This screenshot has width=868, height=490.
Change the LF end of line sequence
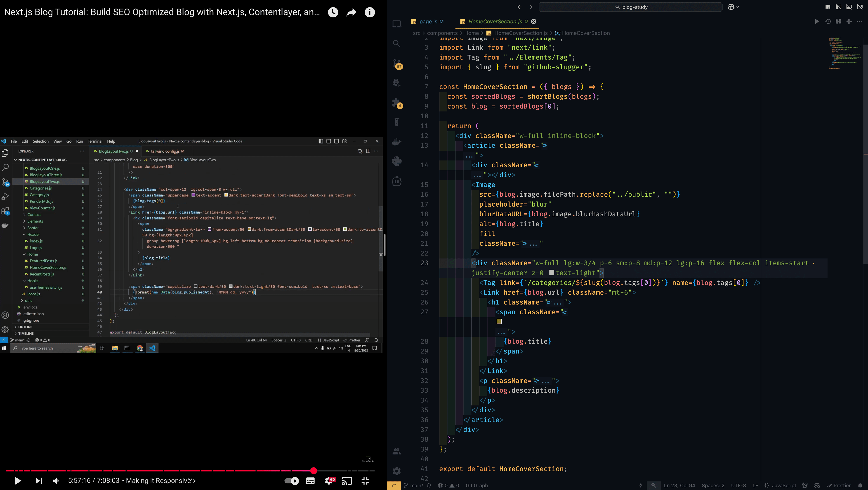(755, 486)
